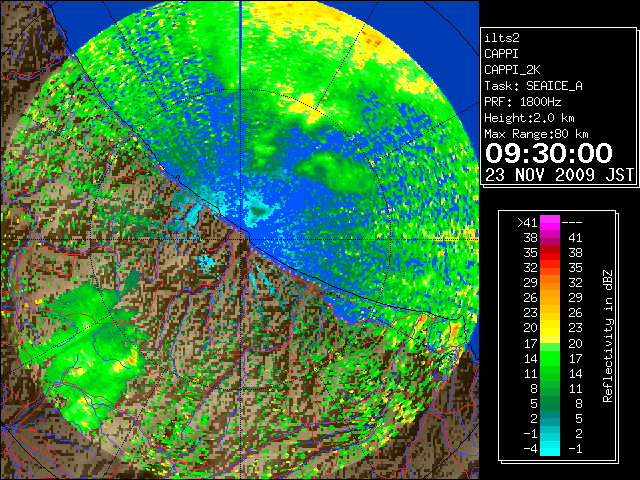This screenshot has width=640, height=480.
Task: Click the '>41' legend value
Action: [x=527, y=223]
